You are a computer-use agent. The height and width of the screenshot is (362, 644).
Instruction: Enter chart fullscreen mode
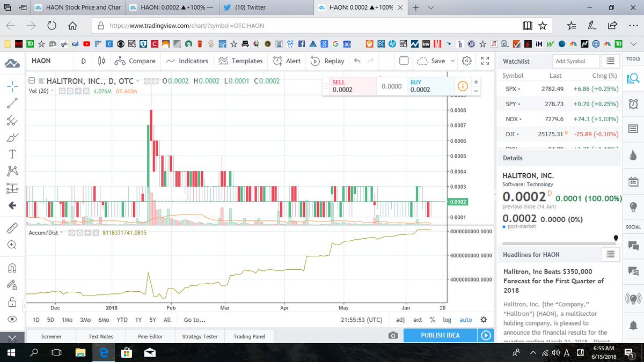[x=485, y=61]
